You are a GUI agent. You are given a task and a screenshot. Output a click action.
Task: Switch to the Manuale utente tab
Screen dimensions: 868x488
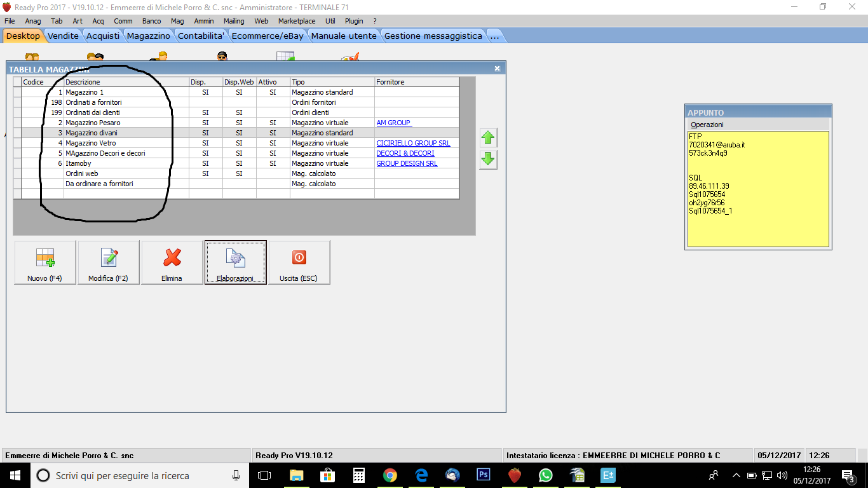344,36
